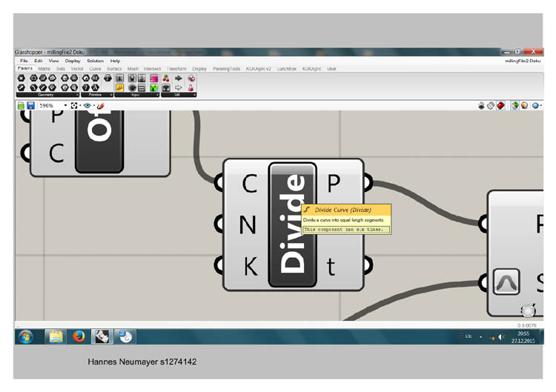The height and width of the screenshot is (392, 556).
Task: Open dropdown arrow beside Zoom Extents
Action: [x=80, y=106]
